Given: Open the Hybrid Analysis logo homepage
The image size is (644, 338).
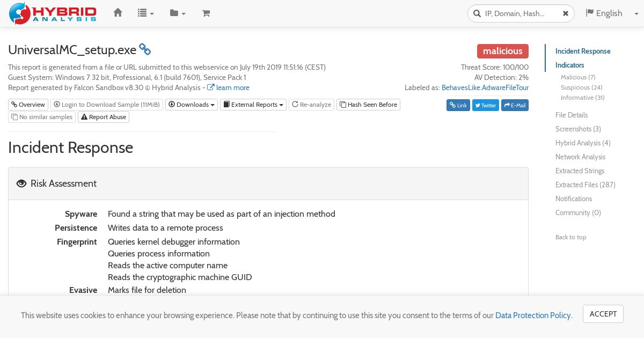Looking at the screenshot, I should [53, 13].
